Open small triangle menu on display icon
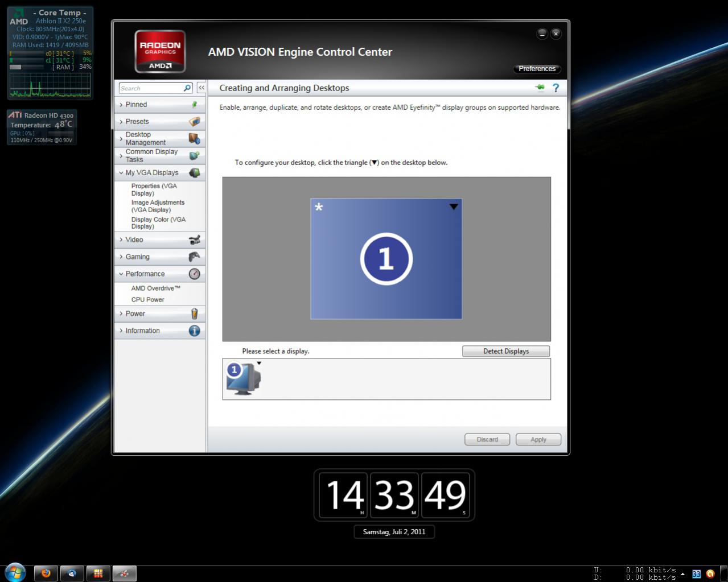This screenshot has height=582, width=728. 259,363
